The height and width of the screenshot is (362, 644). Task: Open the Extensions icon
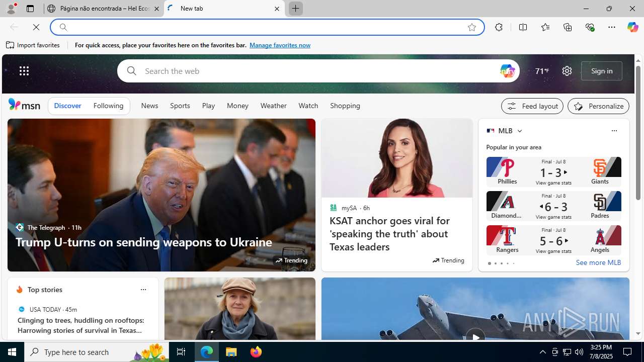coord(499,27)
